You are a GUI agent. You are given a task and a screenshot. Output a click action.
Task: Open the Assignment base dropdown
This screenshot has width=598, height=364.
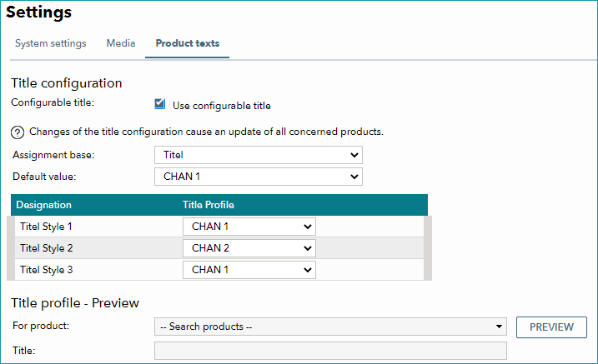tap(259, 155)
